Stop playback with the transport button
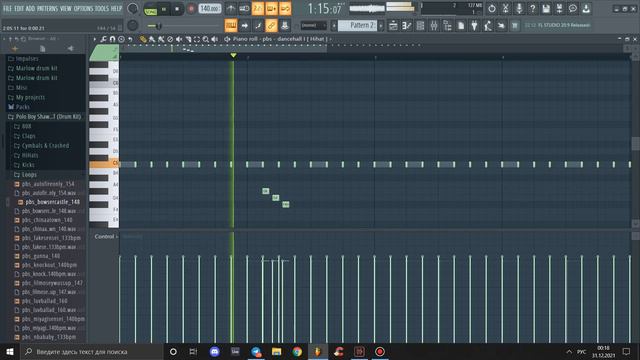640x360 pixels. [177, 9]
